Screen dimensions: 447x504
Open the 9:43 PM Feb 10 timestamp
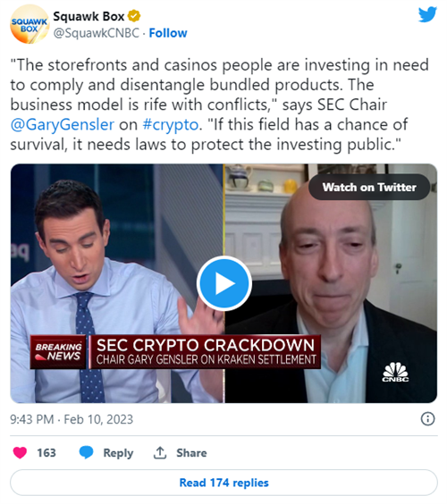72,419
